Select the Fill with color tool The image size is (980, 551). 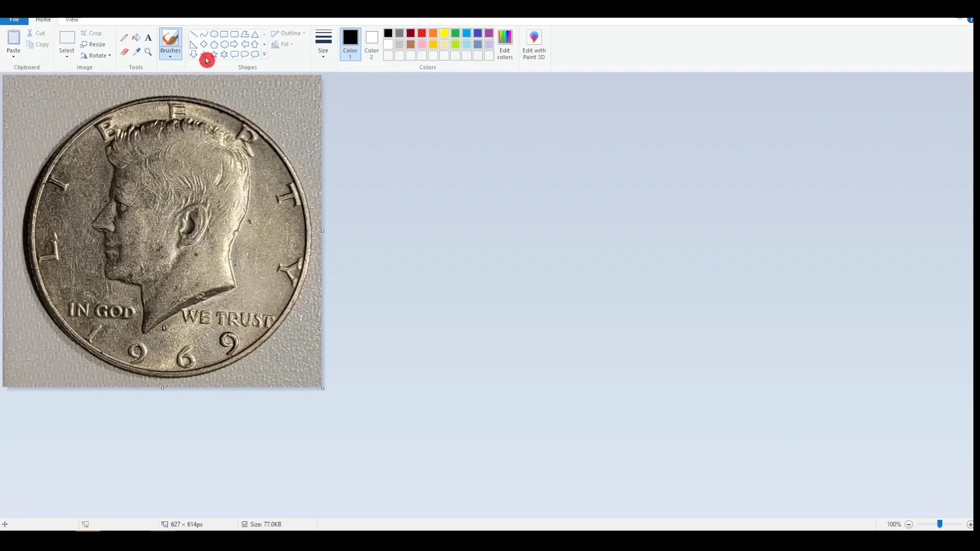point(136,37)
